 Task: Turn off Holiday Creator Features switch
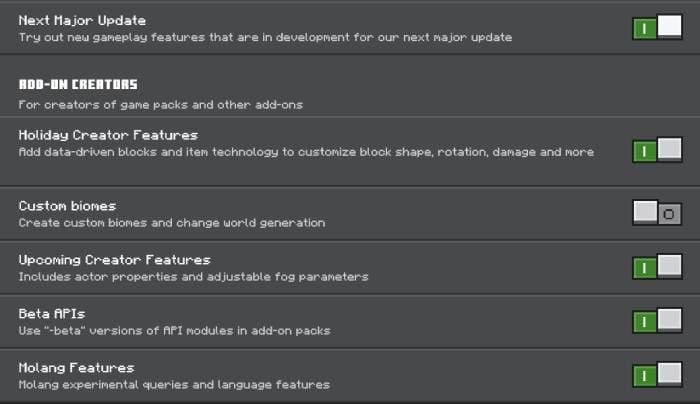click(x=657, y=151)
